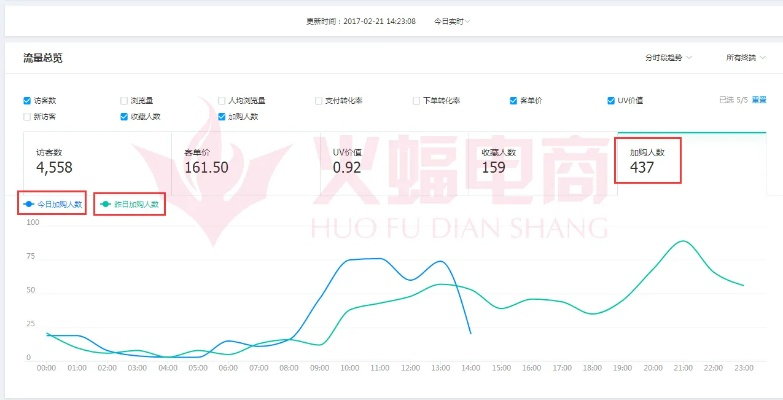Viewport: 783px width, 400px height.
Task: Expand the 分时段趋势 dropdown
Action: tap(670, 58)
